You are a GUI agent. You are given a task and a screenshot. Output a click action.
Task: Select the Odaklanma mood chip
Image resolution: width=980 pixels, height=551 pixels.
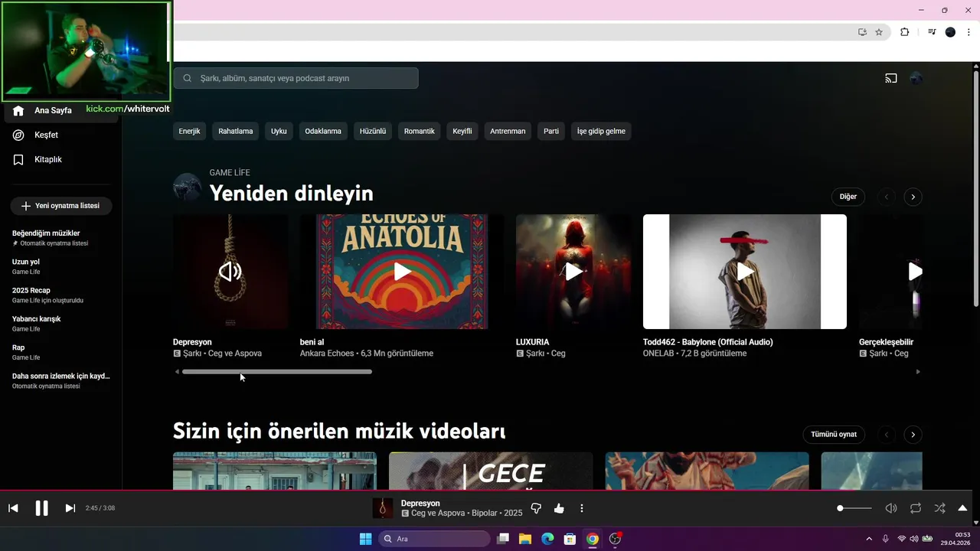(323, 131)
